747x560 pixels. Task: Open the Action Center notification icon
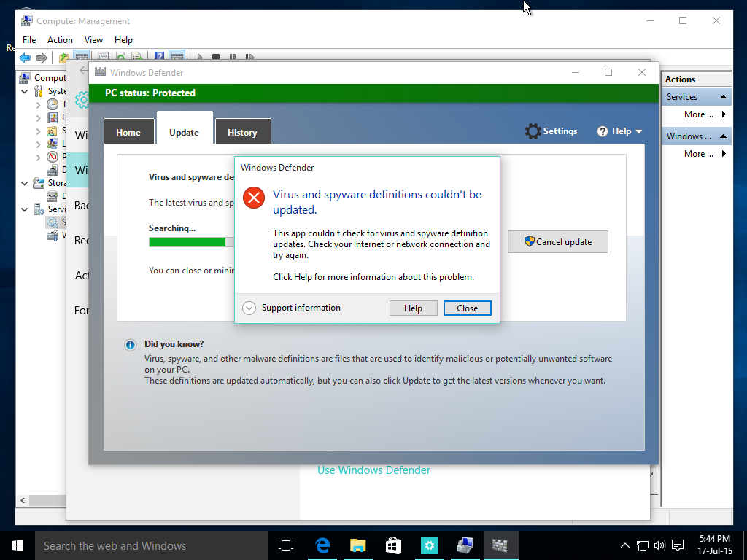pyautogui.click(x=678, y=545)
